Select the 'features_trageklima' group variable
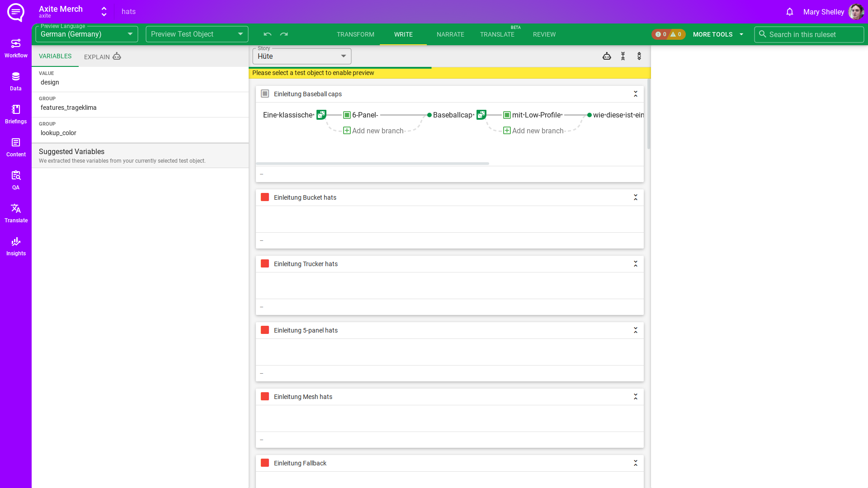The height and width of the screenshot is (488, 868). click(140, 105)
